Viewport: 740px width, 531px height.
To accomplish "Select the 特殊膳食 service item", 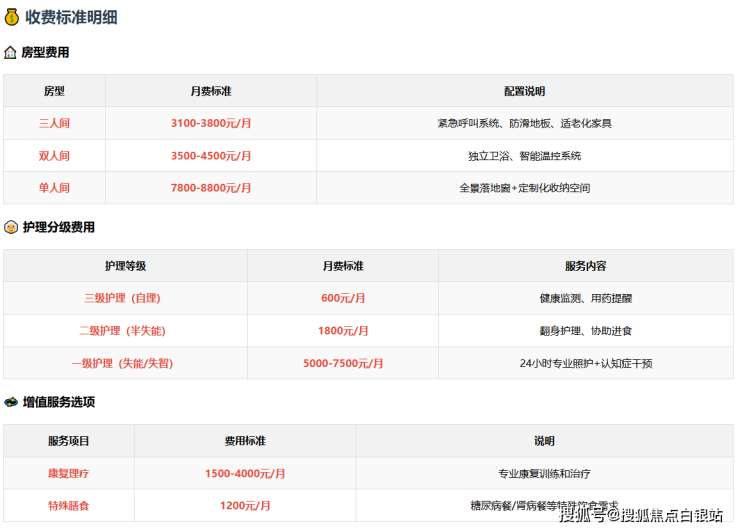I will [x=69, y=506].
